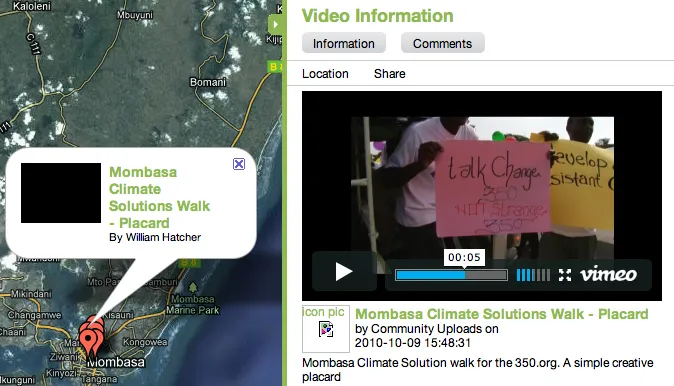
Task: Play the Vimeo video
Action: (x=344, y=272)
